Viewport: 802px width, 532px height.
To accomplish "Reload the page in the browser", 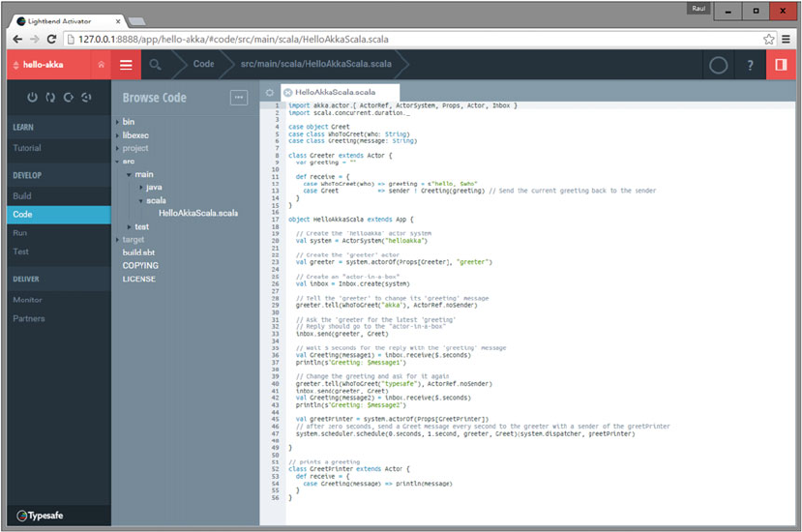I will 51,40.
